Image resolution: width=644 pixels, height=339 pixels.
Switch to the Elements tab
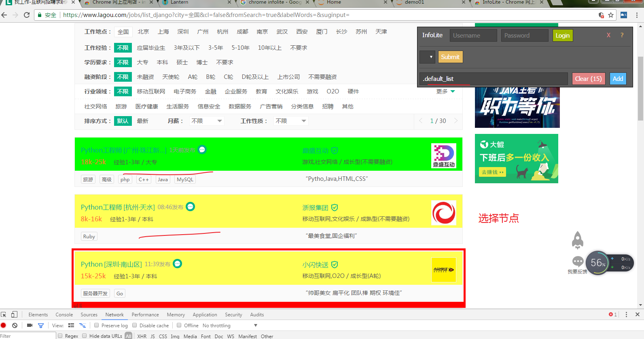pyautogui.click(x=38, y=314)
